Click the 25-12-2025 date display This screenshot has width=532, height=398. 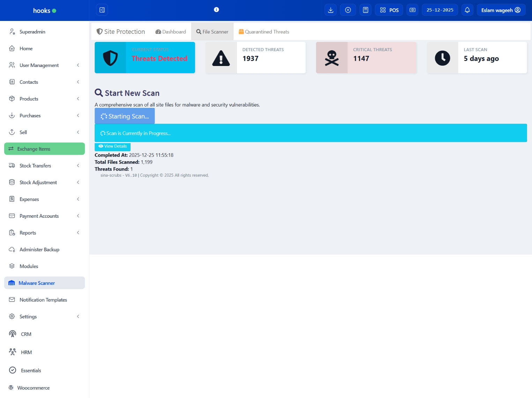439,10
